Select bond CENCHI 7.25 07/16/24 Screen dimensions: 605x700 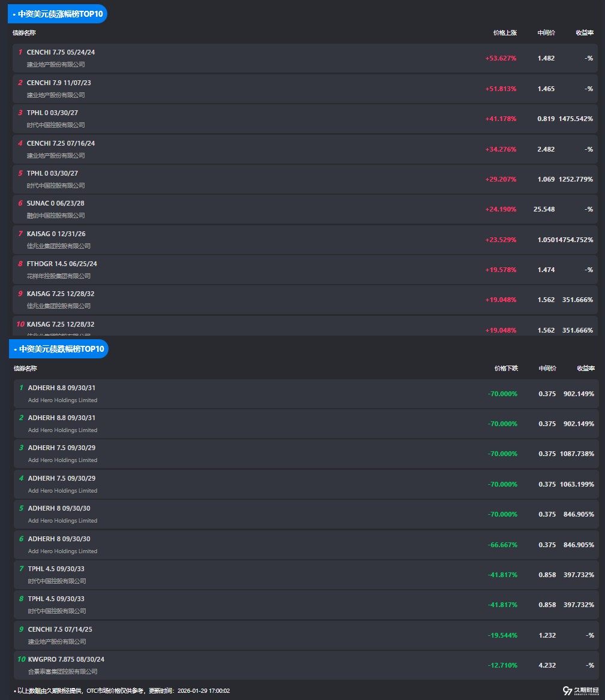click(61, 143)
